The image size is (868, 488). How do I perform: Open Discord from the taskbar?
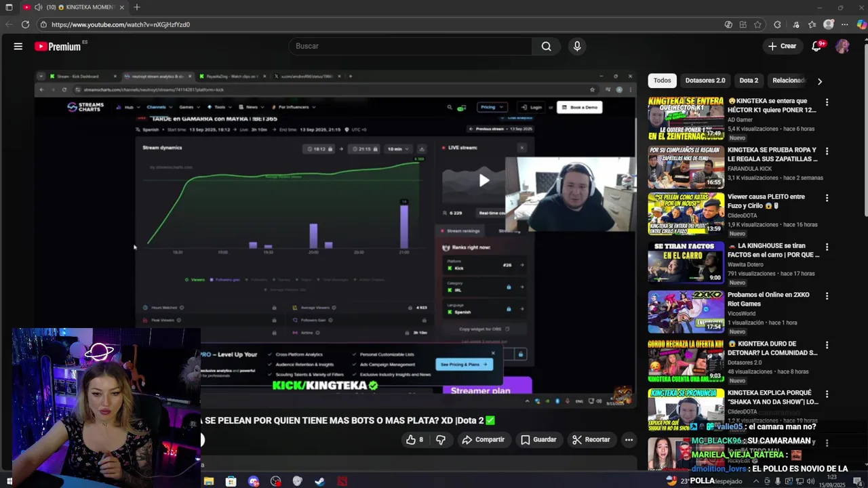tap(253, 481)
